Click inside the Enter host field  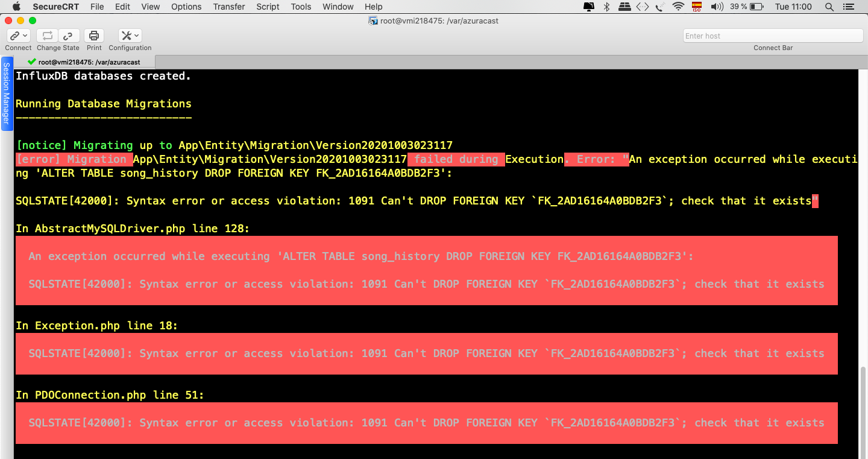[x=772, y=36]
